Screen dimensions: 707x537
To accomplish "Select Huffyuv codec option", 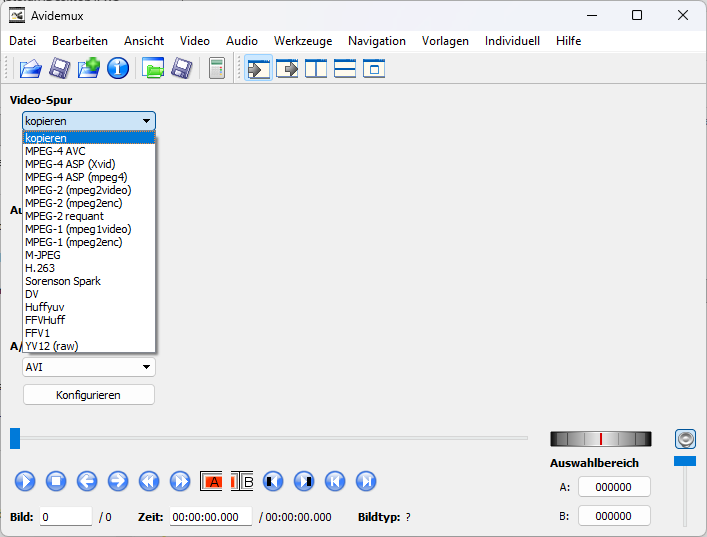I will (x=89, y=307).
